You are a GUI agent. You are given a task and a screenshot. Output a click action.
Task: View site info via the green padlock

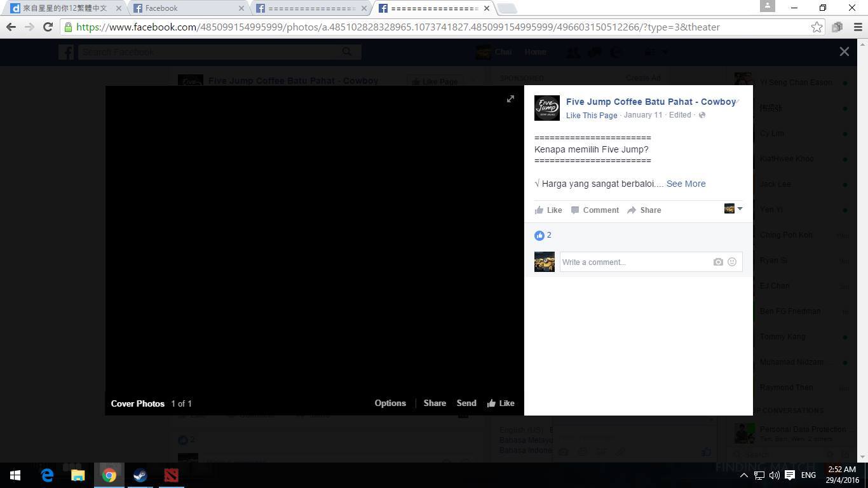(68, 27)
